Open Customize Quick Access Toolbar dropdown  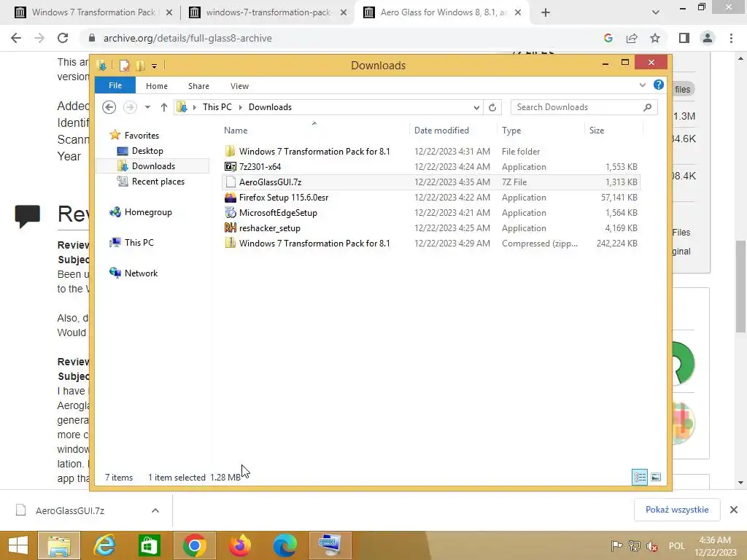pos(155,66)
